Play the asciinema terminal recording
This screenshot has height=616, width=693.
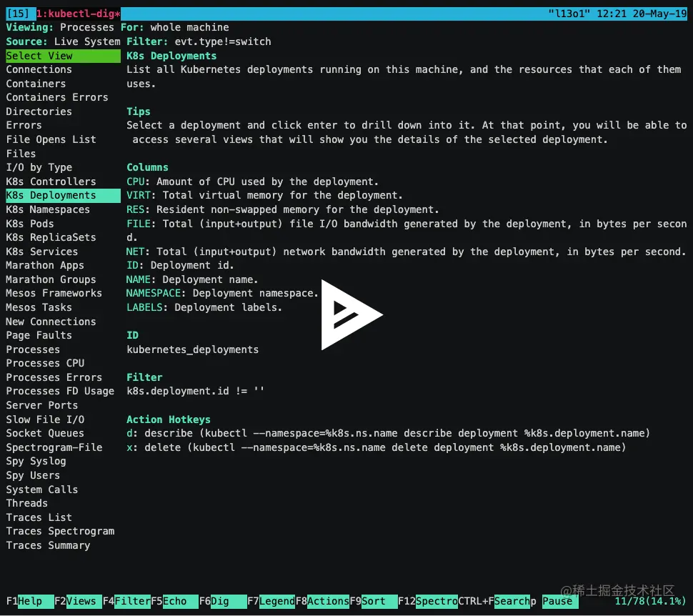[x=352, y=315]
